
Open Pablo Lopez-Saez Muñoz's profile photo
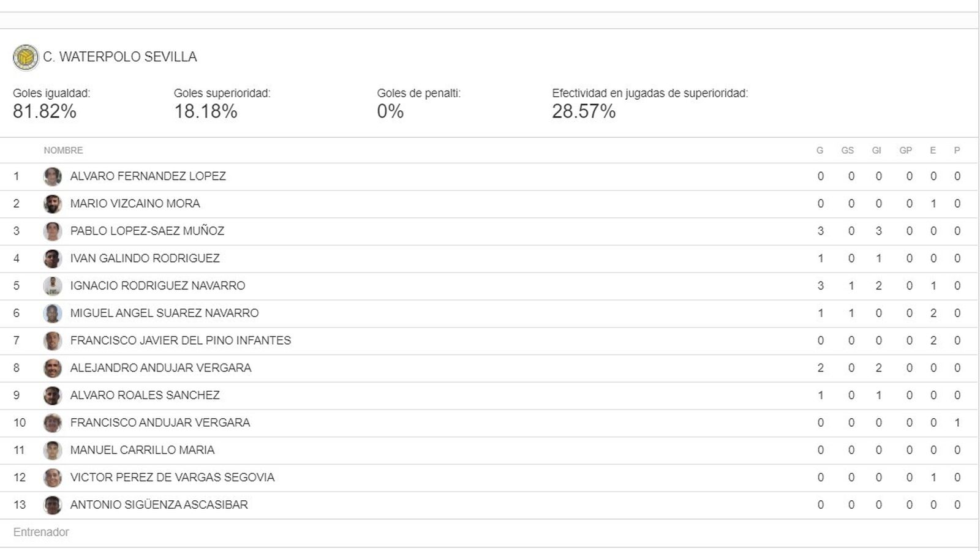(53, 231)
